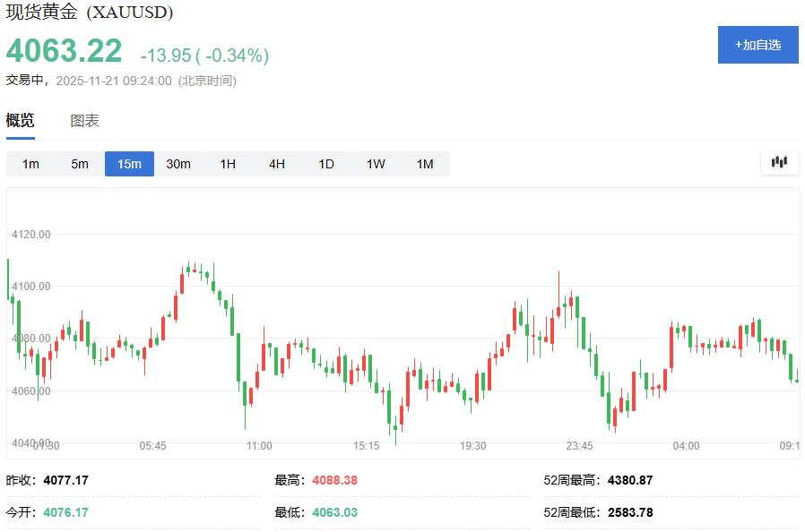Viewport: 805px width, 532px height.
Task: Click the 最高 value 4088.38
Action: 334,480
